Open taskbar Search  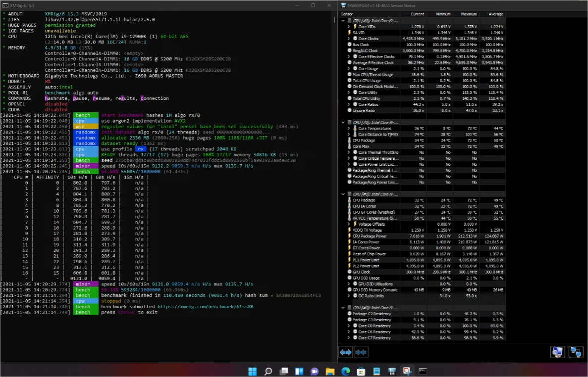[268, 371]
